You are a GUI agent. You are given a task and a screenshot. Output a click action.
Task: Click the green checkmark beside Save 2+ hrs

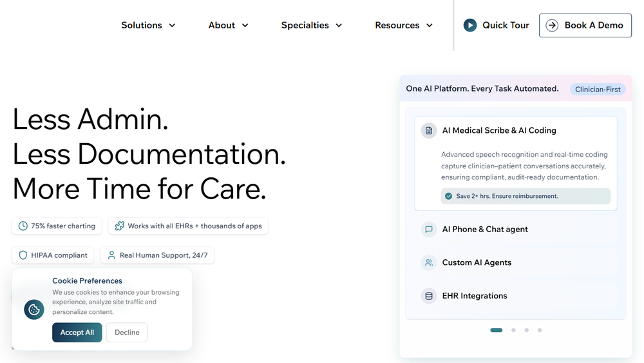(448, 197)
